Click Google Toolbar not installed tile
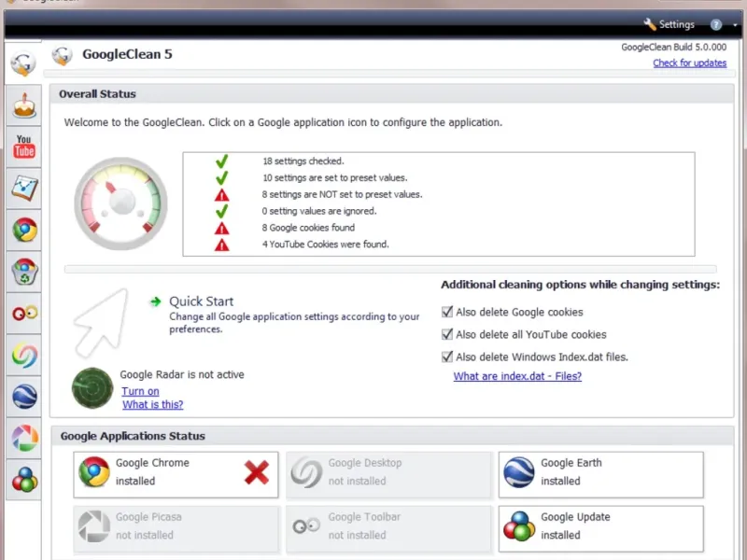The image size is (747, 560). (388, 528)
